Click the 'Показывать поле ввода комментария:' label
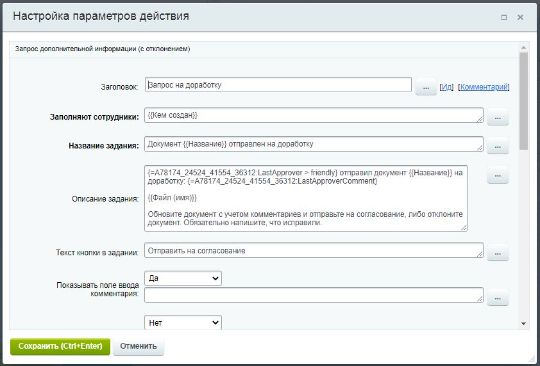 coord(97,290)
